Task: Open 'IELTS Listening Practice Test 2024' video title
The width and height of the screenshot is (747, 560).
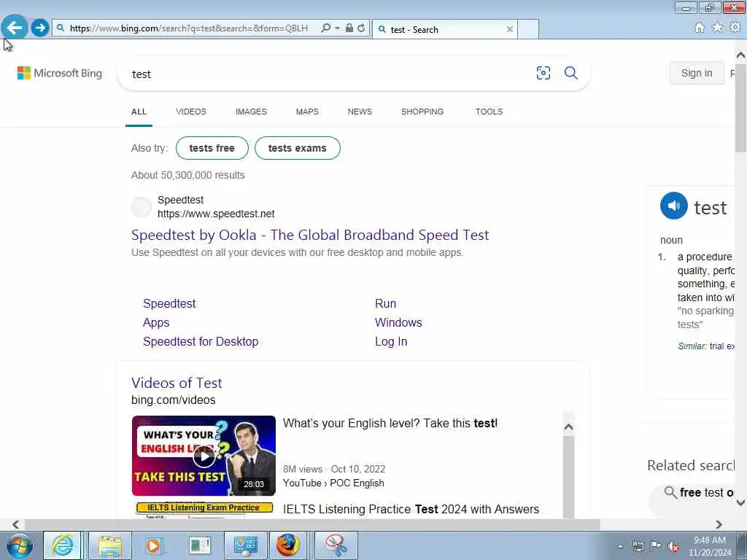Action: pyautogui.click(x=411, y=509)
